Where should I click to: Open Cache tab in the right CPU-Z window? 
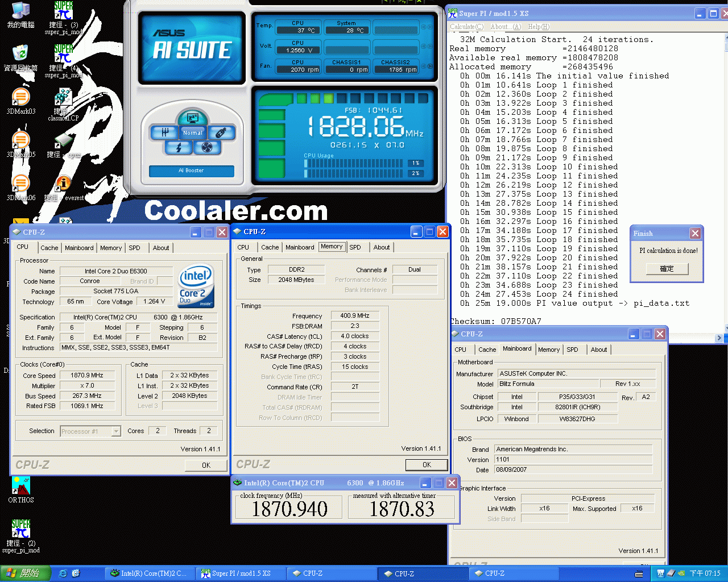click(x=487, y=350)
